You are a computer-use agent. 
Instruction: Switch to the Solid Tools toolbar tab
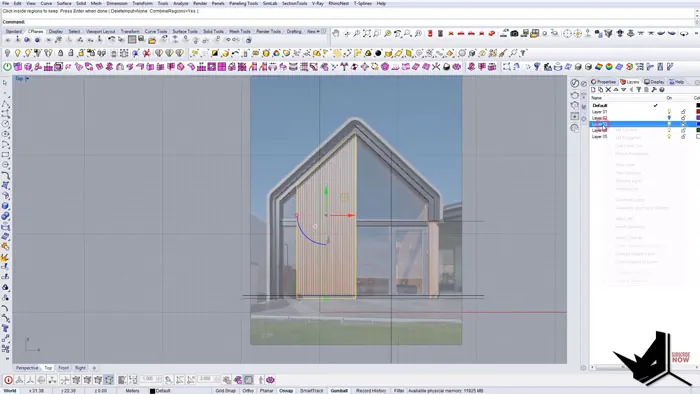coord(213,31)
